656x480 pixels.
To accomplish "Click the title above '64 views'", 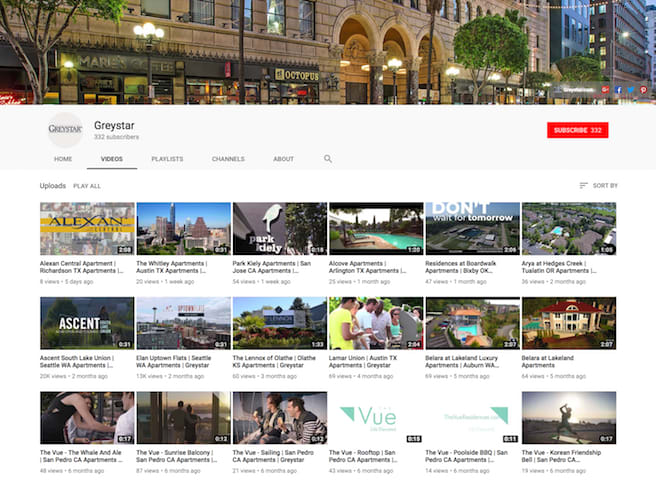I will click(x=548, y=362).
